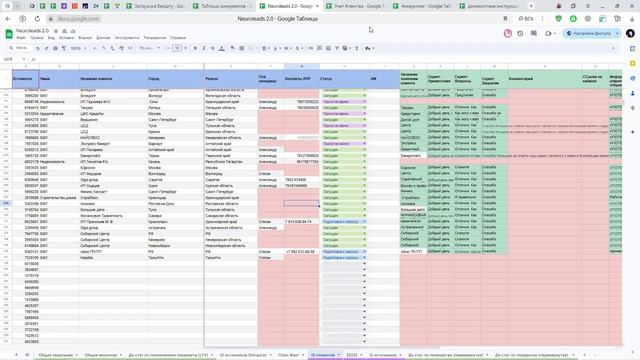This screenshot has height=360, width=640.
Task: Switch to Таблицы конкурентов browser tab
Action: point(222,6)
